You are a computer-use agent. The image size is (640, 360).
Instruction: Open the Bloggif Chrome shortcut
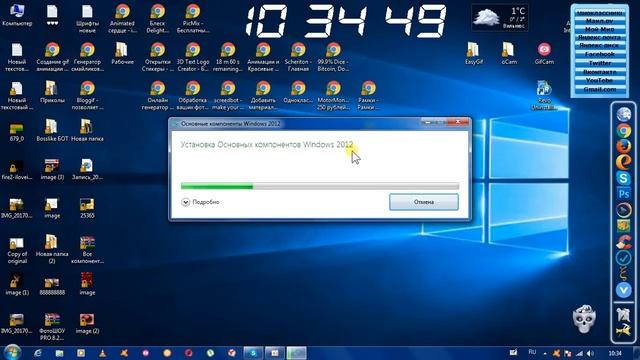pyautogui.click(x=87, y=95)
